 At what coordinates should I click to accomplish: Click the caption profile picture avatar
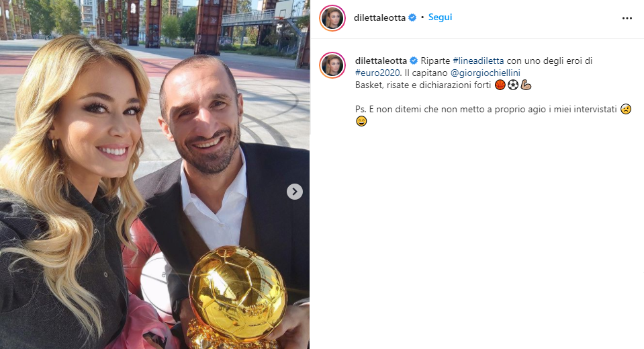click(332, 65)
